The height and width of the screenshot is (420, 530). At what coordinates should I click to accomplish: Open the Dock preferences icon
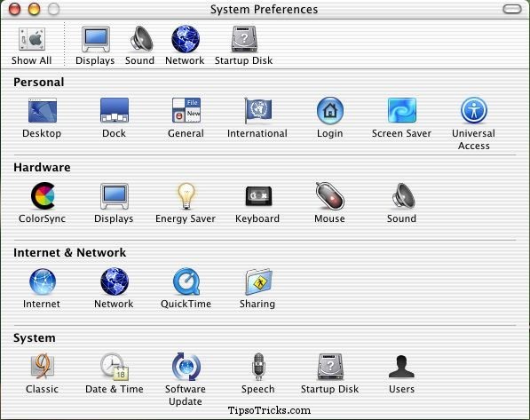click(x=115, y=110)
